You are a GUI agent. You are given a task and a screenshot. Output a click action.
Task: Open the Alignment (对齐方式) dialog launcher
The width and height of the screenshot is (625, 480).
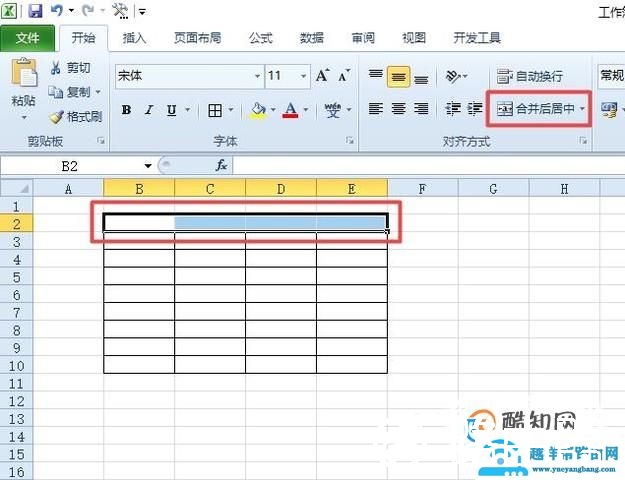click(x=583, y=140)
